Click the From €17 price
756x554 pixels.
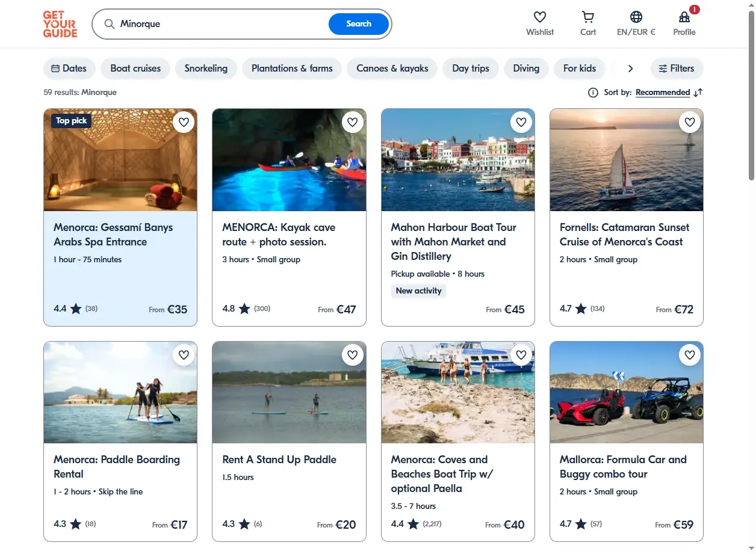coord(170,525)
